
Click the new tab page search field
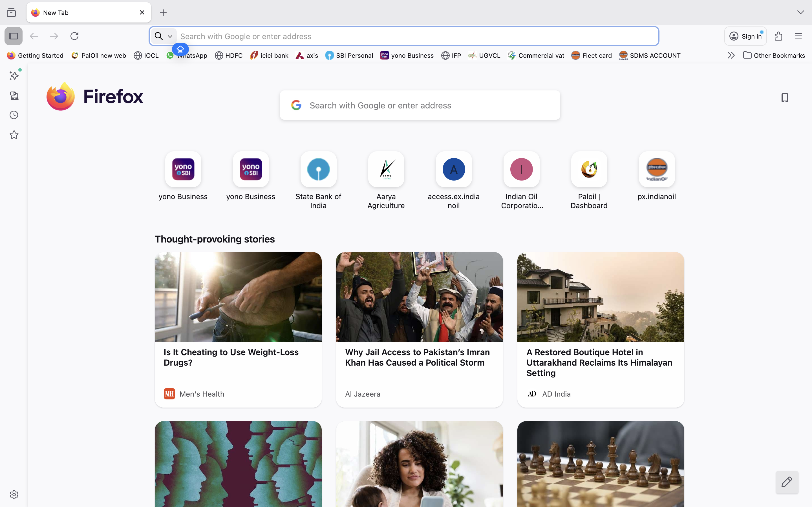420,105
